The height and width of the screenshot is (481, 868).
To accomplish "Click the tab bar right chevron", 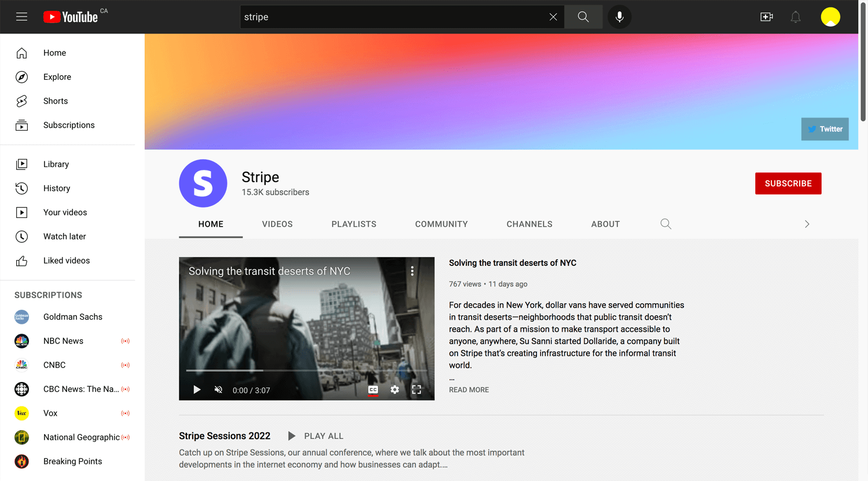I will 807,224.
